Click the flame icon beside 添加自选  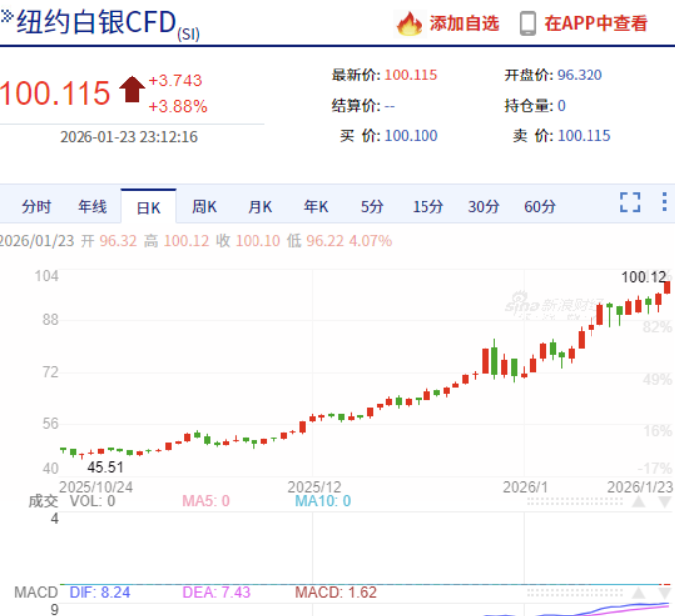pos(409,23)
